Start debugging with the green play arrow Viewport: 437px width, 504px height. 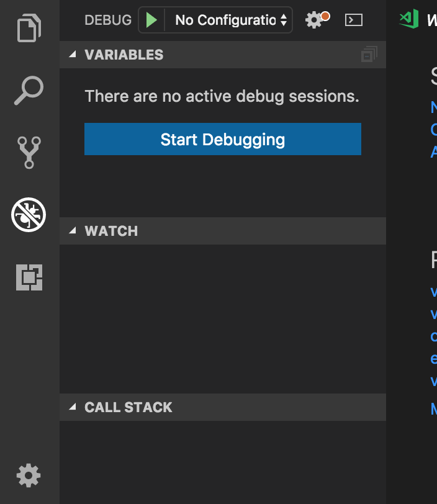[x=151, y=19]
